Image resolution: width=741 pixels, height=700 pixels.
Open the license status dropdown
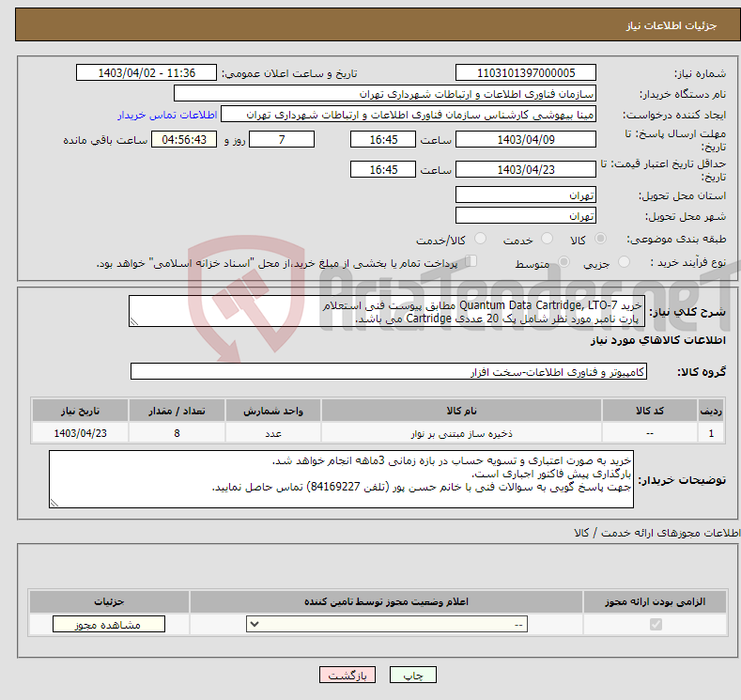pyautogui.click(x=387, y=625)
